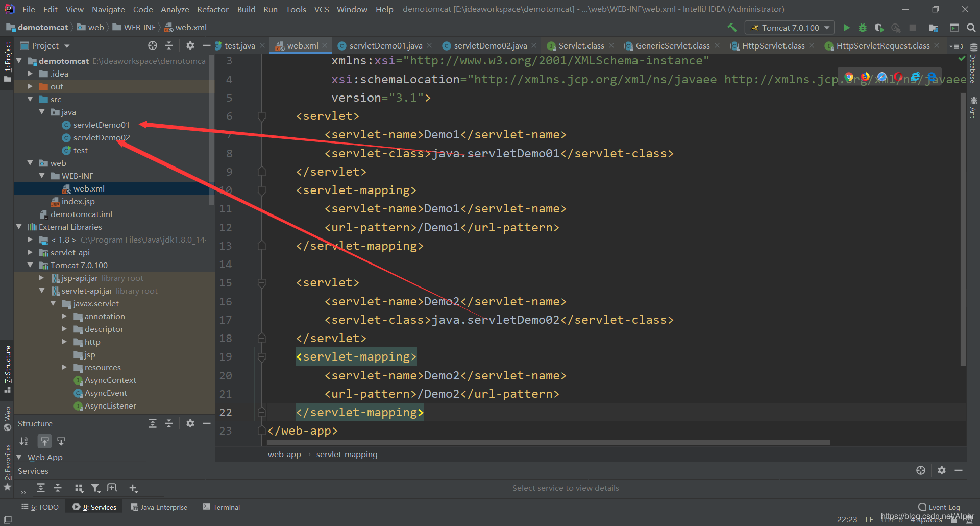
Task: Collapse all in Project panel header
Action: click(x=169, y=45)
